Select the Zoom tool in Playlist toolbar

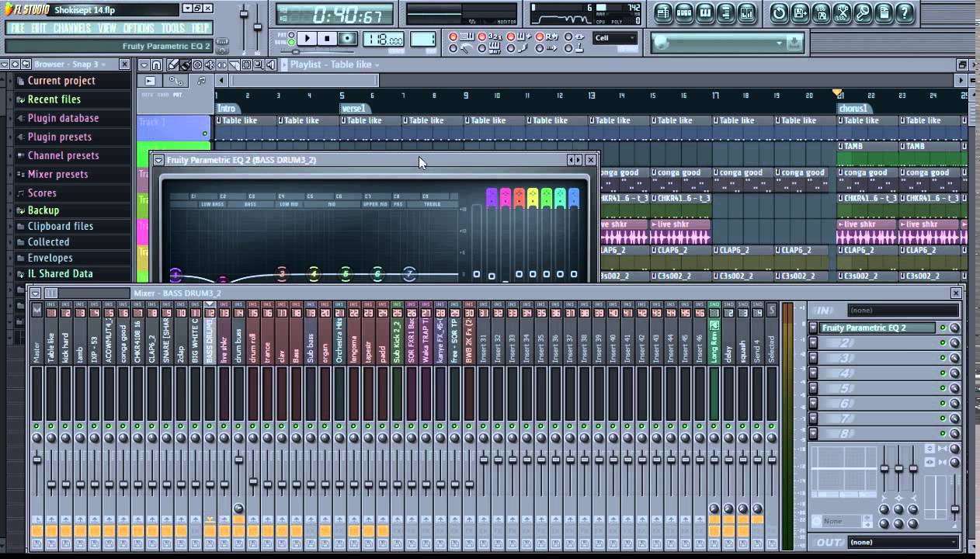(x=259, y=64)
